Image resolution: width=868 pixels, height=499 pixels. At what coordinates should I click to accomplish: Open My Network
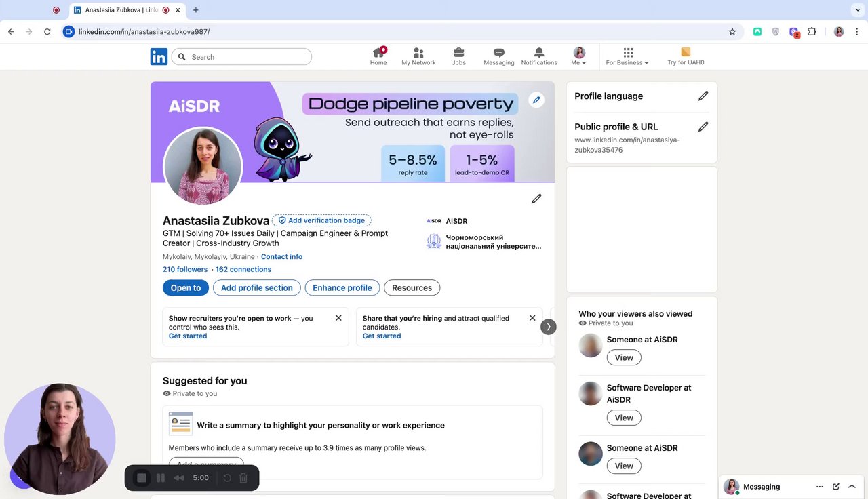[418, 56]
